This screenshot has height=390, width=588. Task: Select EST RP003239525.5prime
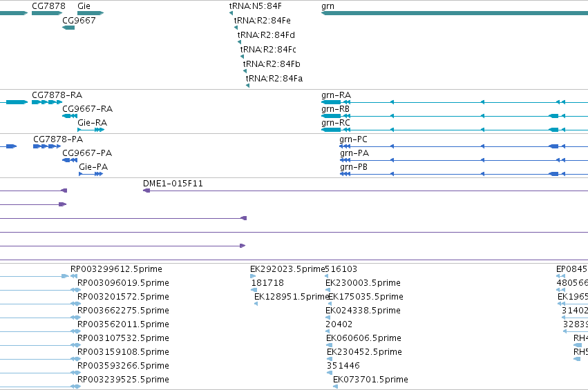pos(123,380)
